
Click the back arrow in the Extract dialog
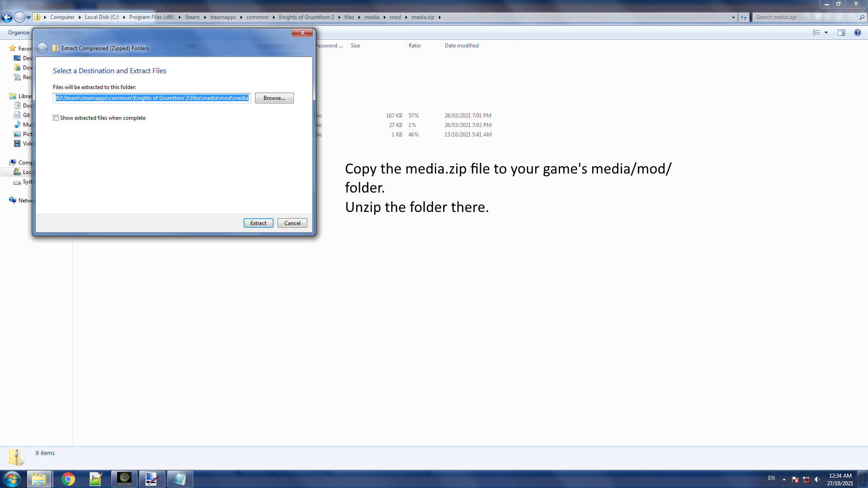(x=42, y=48)
